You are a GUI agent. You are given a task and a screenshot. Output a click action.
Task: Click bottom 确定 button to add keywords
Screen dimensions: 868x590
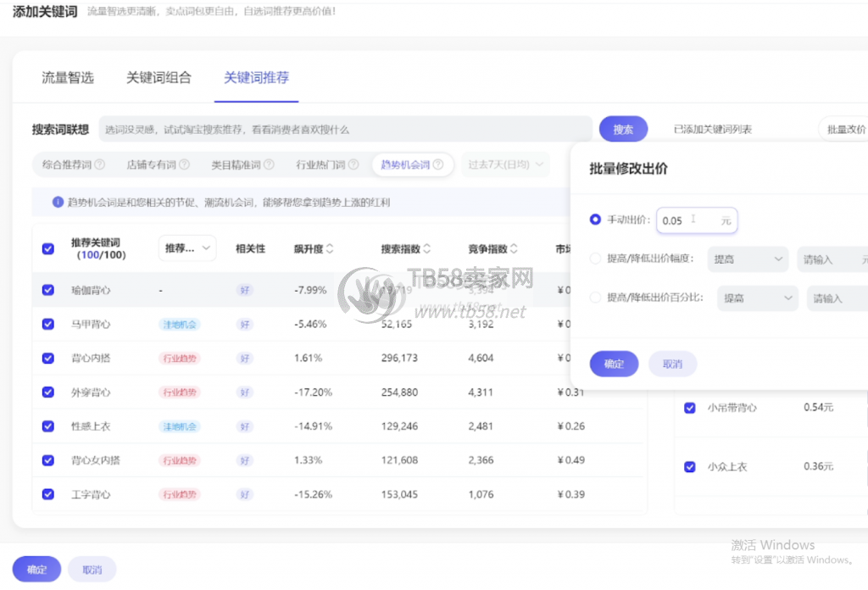(x=36, y=569)
